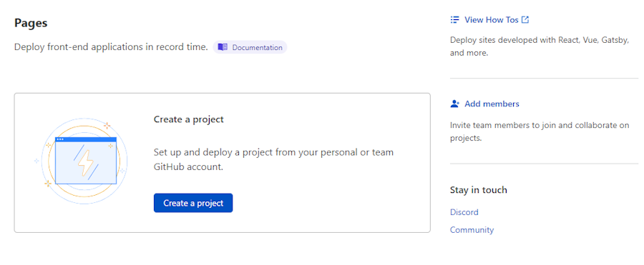Click the lightning bolt browser window illustration
Screen dimensions: 644x265
tap(81, 161)
